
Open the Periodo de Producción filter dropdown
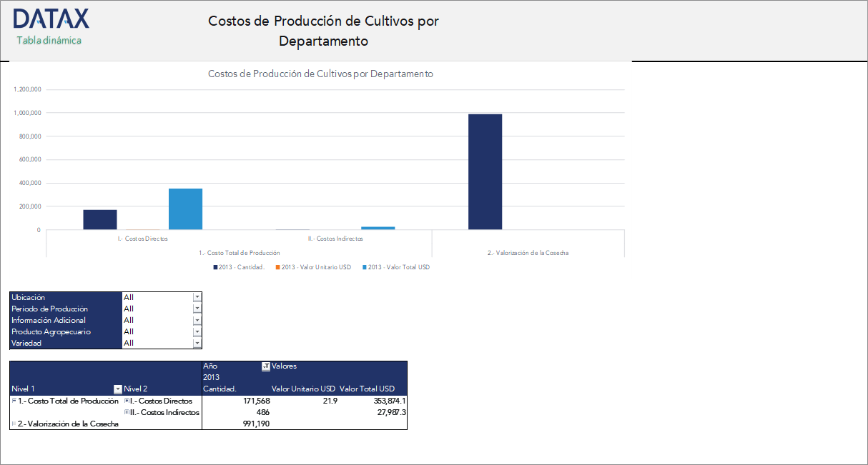(x=197, y=308)
